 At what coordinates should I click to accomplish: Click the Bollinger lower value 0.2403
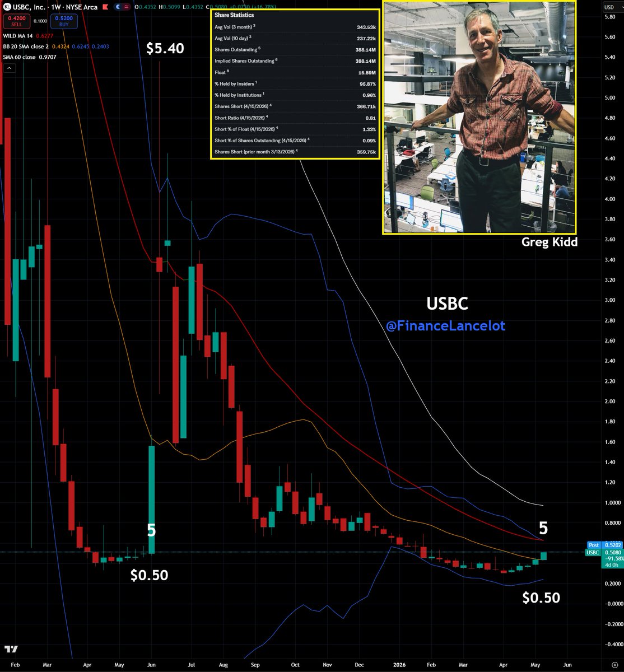tap(100, 46)
